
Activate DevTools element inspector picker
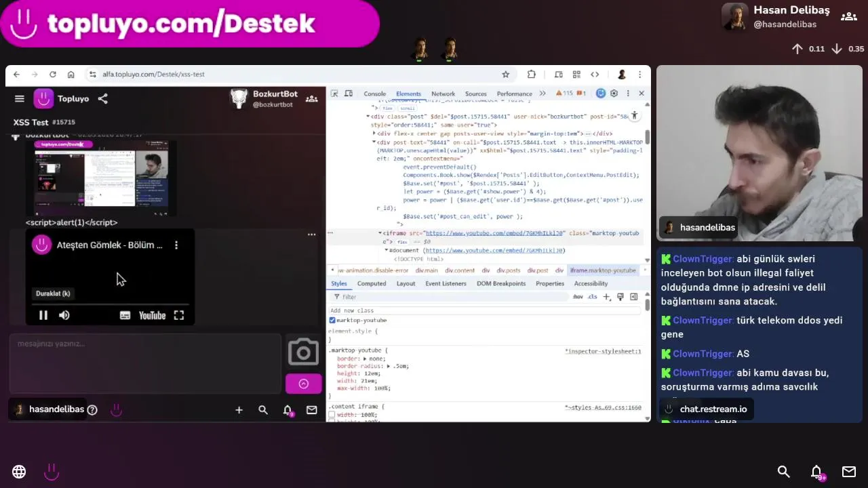(335, 94)
